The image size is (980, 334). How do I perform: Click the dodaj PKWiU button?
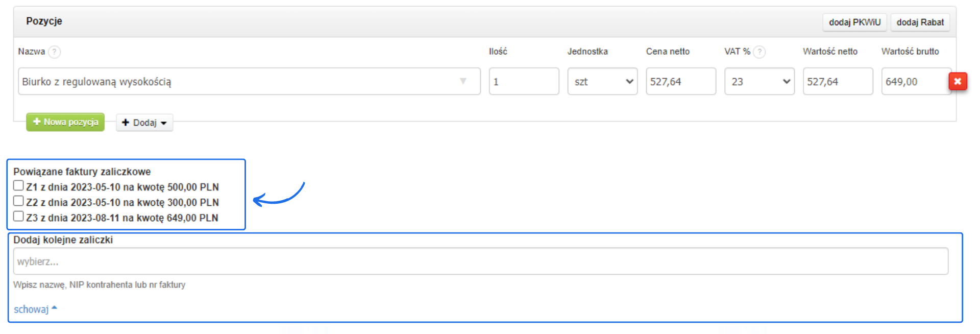pyautogui.click(x=854, y=22)
